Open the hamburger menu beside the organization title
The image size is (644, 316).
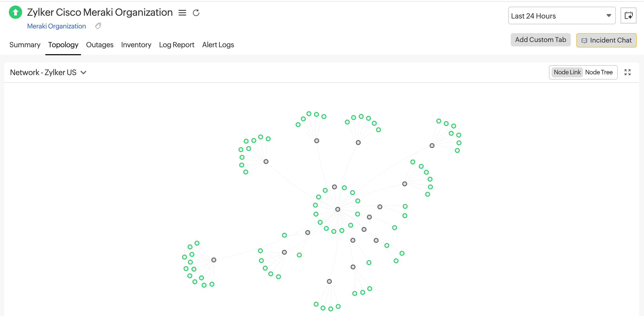tap(182, 13)
